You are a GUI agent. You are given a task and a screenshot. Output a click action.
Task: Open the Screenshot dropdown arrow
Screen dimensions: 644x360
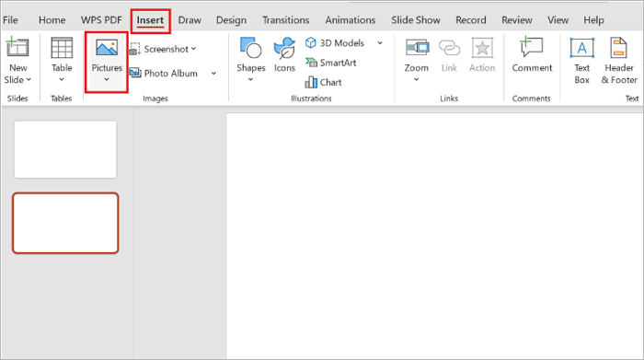click(193, 49)
